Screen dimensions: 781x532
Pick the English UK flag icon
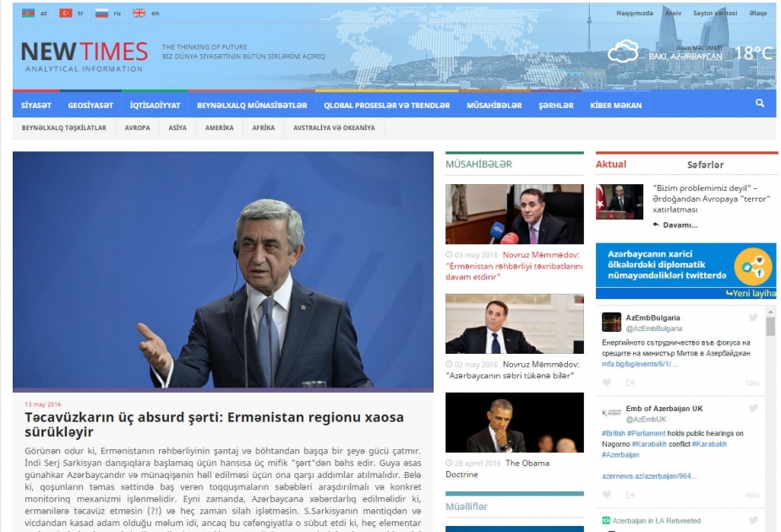[x=139, y=13]
